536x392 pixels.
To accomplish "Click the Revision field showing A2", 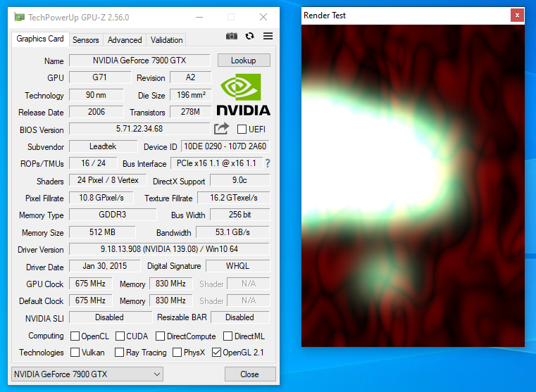I will (x=190, y=77).
